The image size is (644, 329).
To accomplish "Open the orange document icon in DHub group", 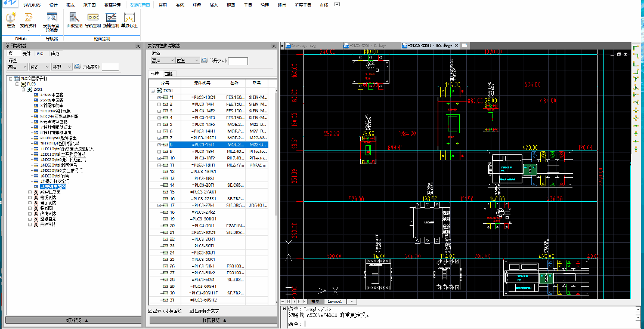I will (x=28, y=18).
